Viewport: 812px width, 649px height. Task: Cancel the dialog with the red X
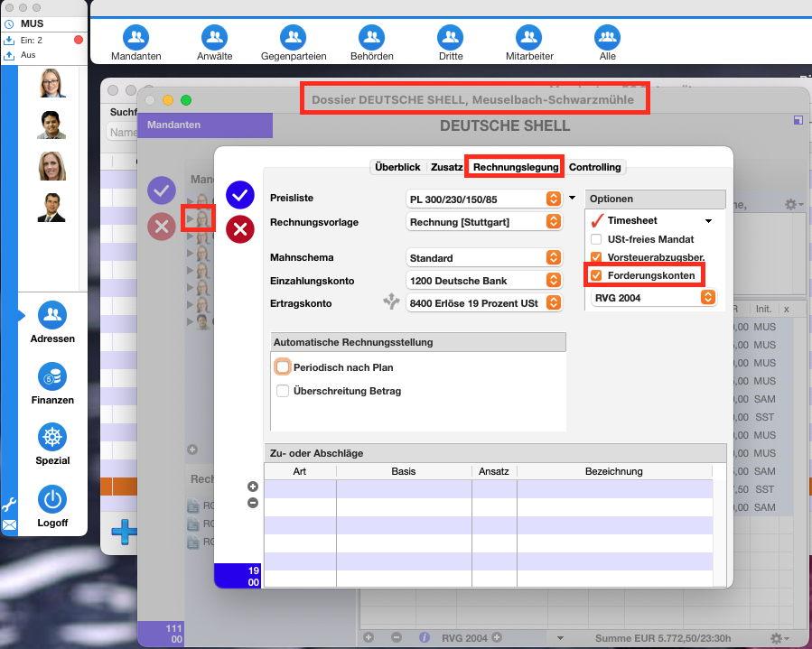click(x=240, y=228)
